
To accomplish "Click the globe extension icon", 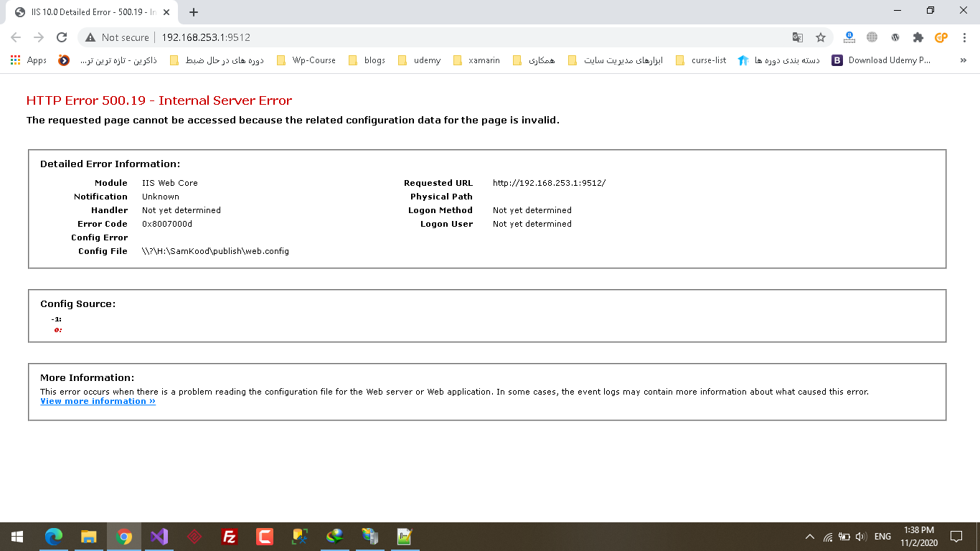I will [872, 37].
